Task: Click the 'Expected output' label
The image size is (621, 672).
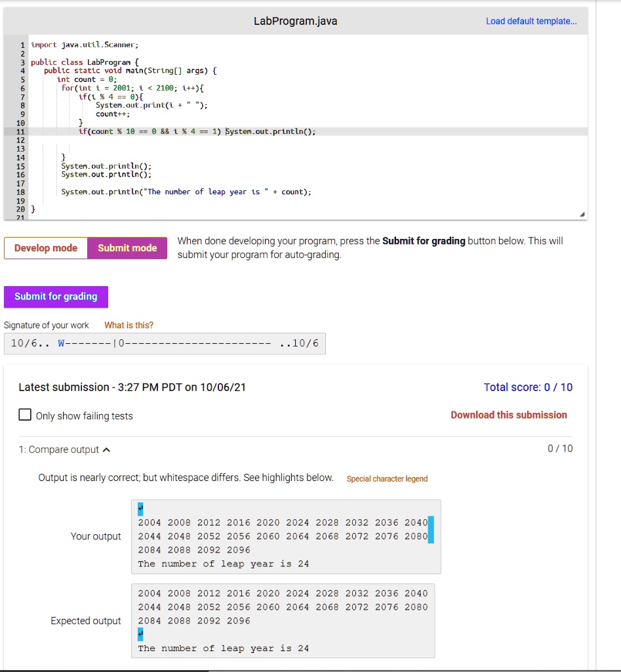Action: pyautogui.click(x=86, y=621)
